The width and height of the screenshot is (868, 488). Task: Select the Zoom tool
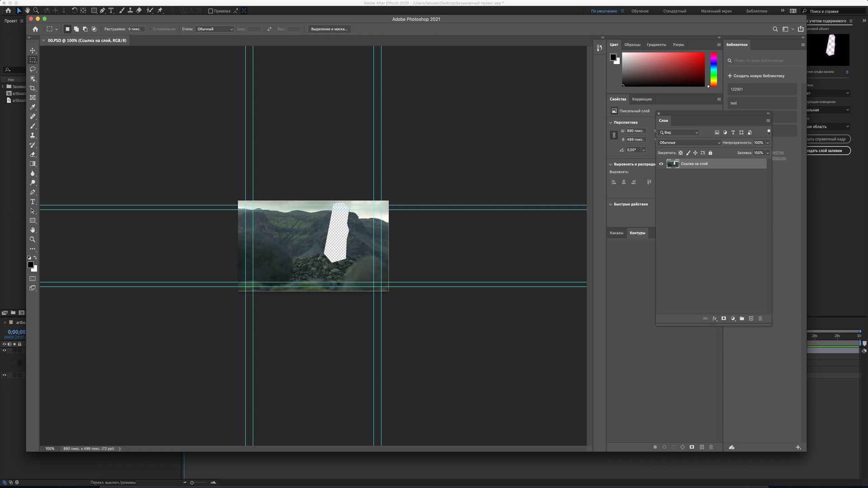click(x=32, y=239)
